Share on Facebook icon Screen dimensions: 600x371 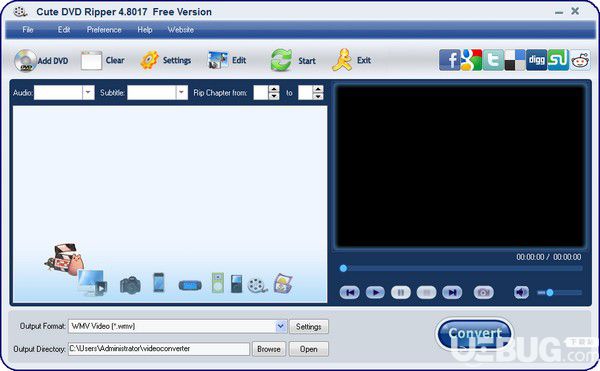(449, 60)
